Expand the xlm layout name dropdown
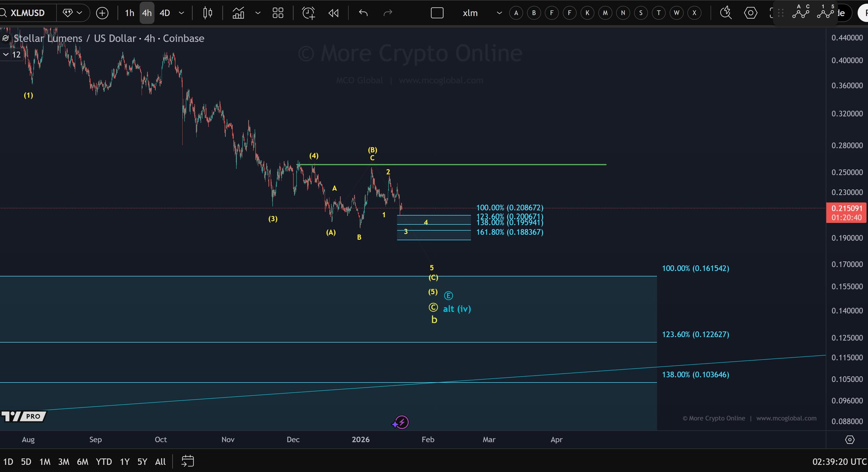 [499, 13]
